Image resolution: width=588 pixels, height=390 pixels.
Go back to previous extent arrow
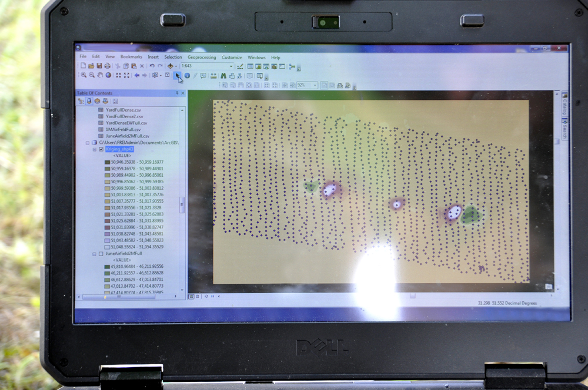point(136,75)
